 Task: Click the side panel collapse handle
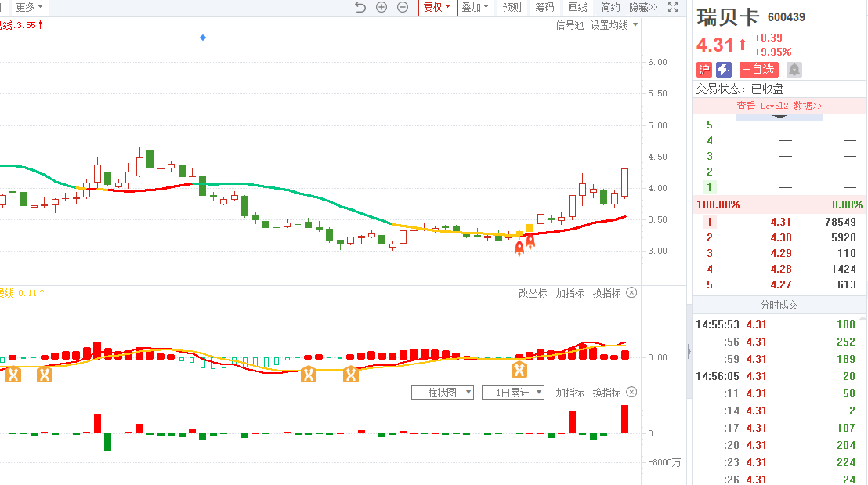click(x=689, y=351)
